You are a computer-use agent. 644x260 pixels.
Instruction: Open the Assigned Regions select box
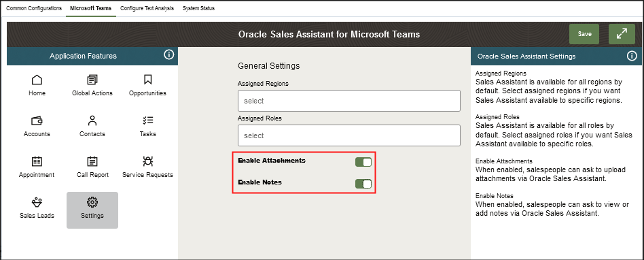[349, 101]
